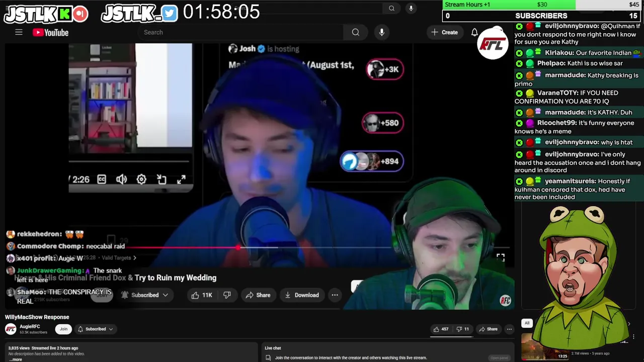Seek on the red video progress bar
The width and height of the screenshot is (644, 362).
pos(258,247)
